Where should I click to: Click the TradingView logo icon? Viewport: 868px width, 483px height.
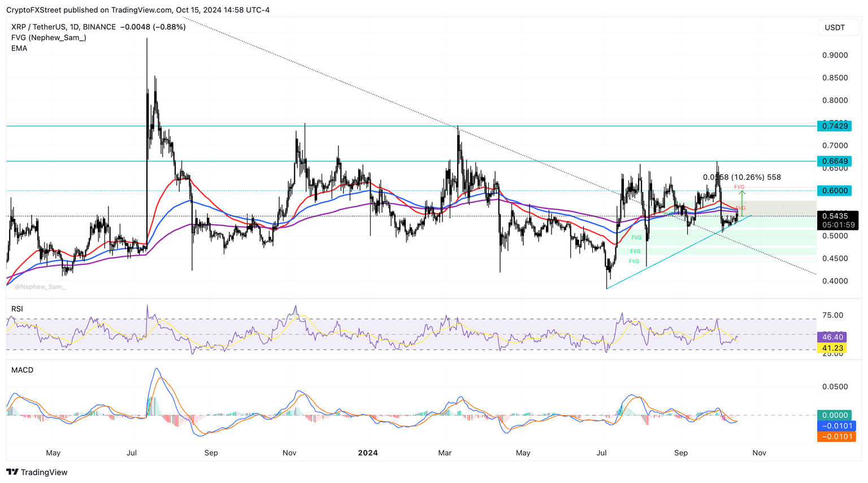(12, 472)
